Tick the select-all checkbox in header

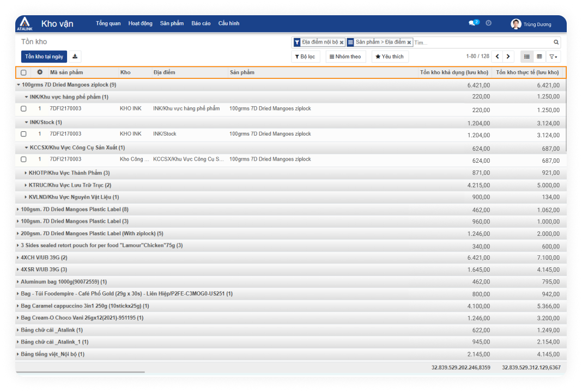[23, 72]
